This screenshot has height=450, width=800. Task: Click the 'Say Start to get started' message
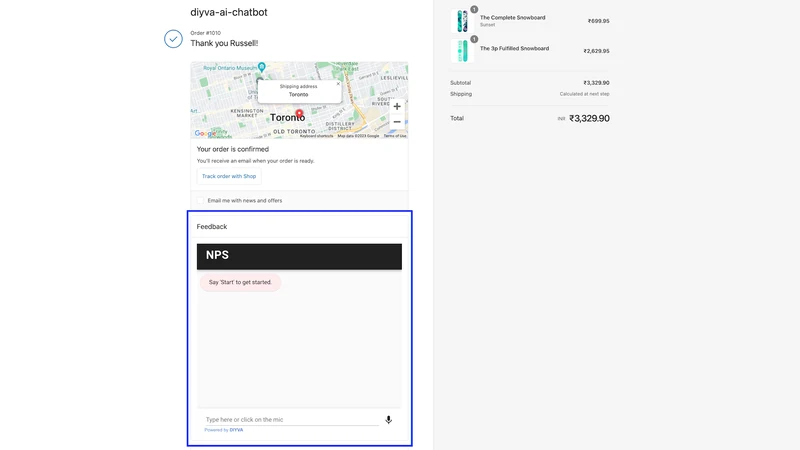point(240,282)
